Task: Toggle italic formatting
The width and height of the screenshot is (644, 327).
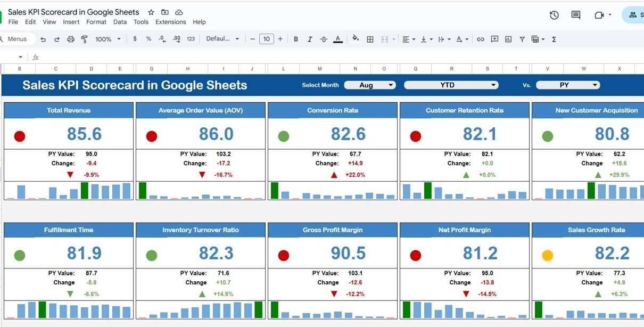Action: coord(310,39)
